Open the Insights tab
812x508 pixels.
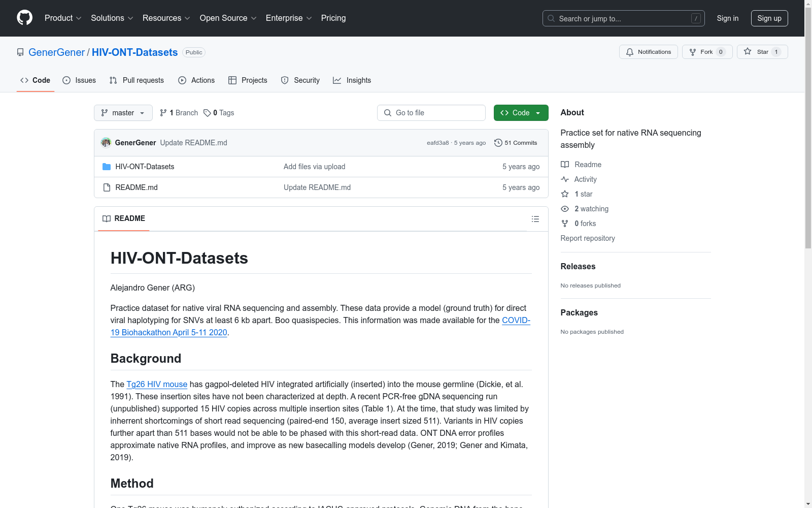352,80
